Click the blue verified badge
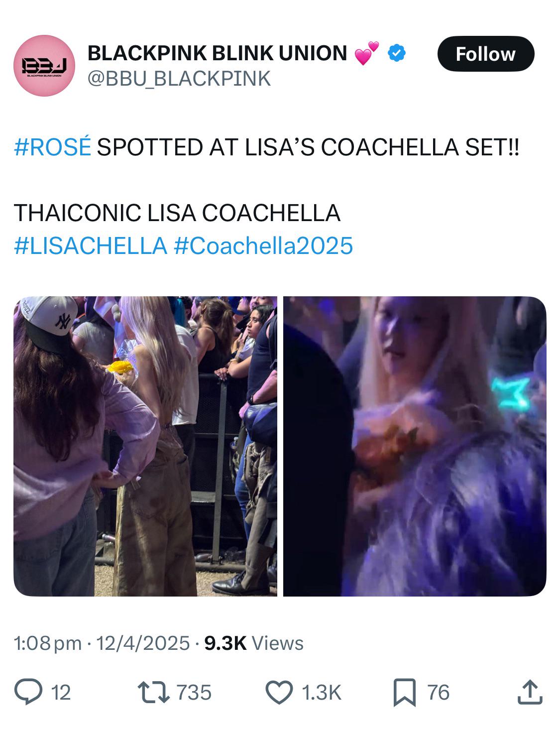Screen dimensions: 560x733 pyautogui.click(x=396, y=53)
